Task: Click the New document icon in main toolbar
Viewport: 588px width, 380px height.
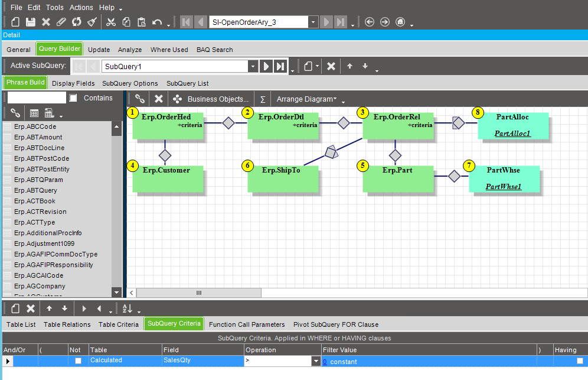Action: click(x=15, y=22)
